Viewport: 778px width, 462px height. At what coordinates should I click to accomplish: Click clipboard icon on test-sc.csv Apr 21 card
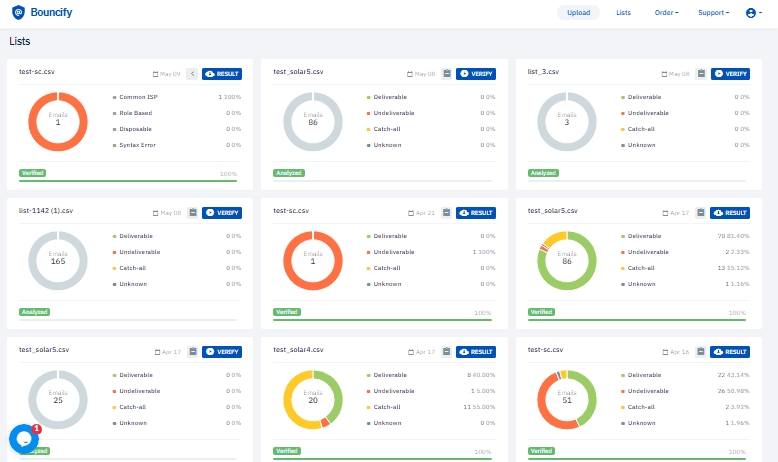(x=447, y=212)
